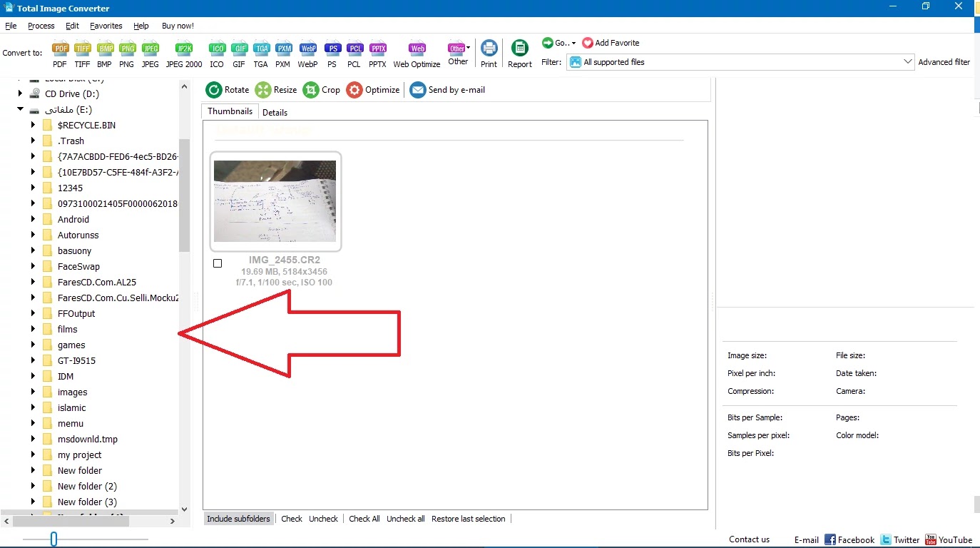
Task: Collapse the E: drive tree node
Action: (x=21, y=110)
